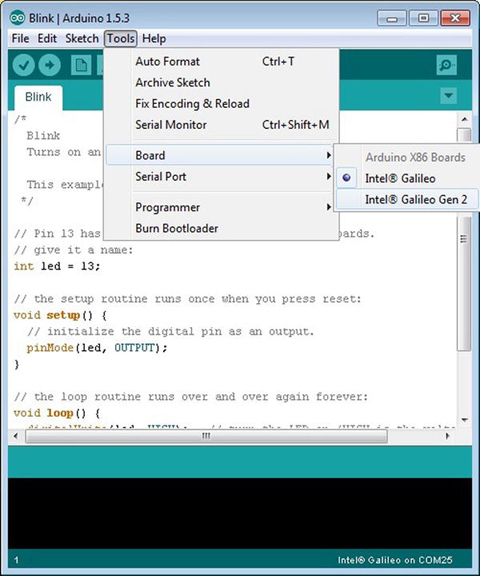Click the Verify checkmark toolbar icon
Screen dimensions: 480x576
pyautogui.click(x=24, y=65)
